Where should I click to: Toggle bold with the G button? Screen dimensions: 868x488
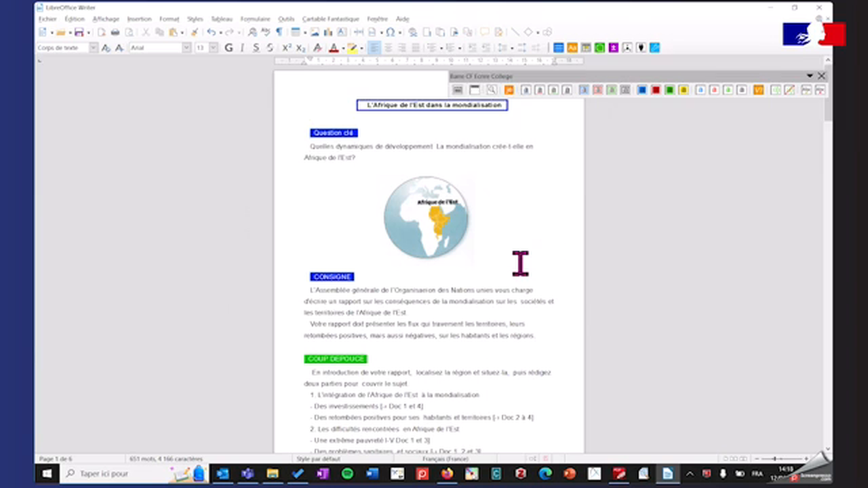pyautogui.click(x=229, y=47)
